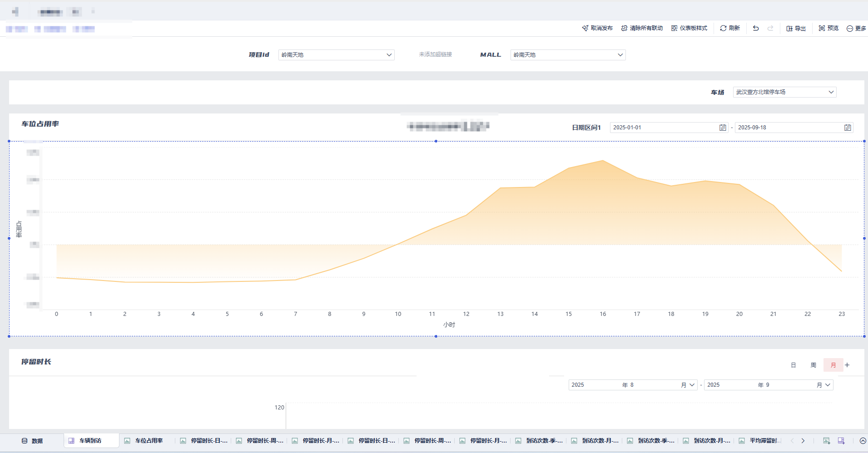Expand the 车场 parking lot dropdown

[784, 92]
